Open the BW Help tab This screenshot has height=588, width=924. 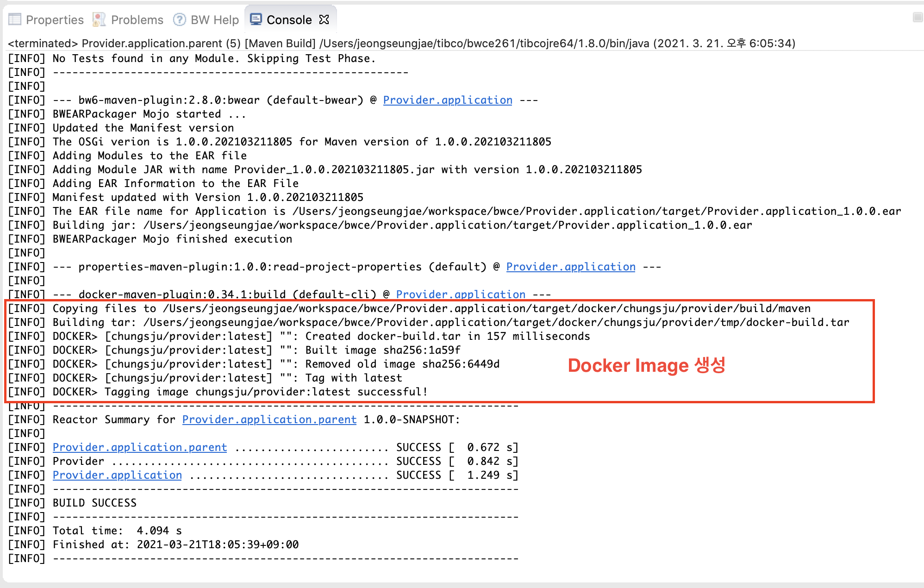coord(206,20)
